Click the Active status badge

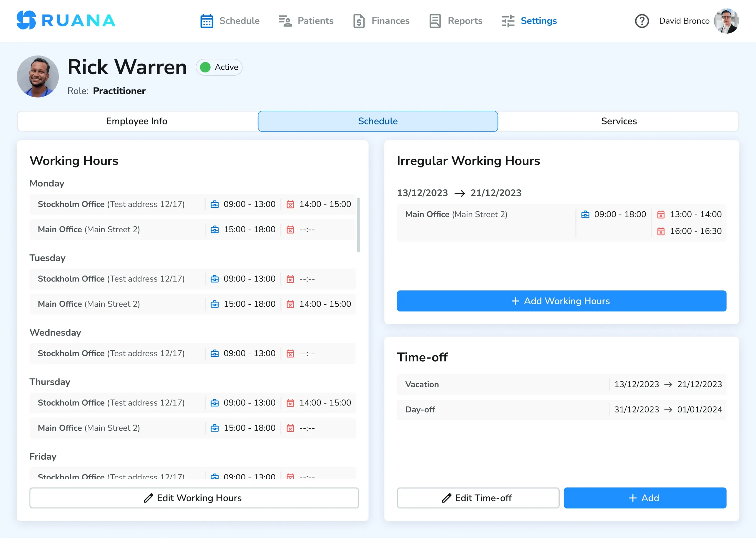click(x=219, y=67)
